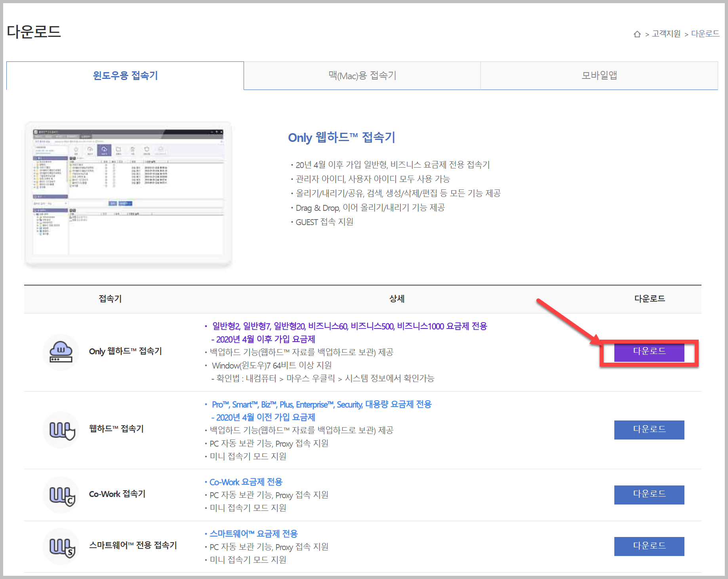Screen dimensions: 728x579
Task: Open the 모바일앱 tab
Action: pos(599,76)
